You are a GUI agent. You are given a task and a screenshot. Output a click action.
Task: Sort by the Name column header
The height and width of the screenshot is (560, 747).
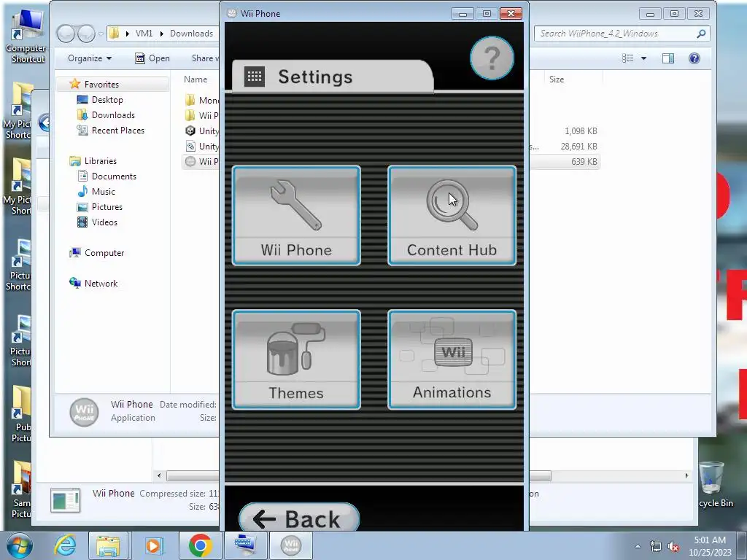pos(196,79)
